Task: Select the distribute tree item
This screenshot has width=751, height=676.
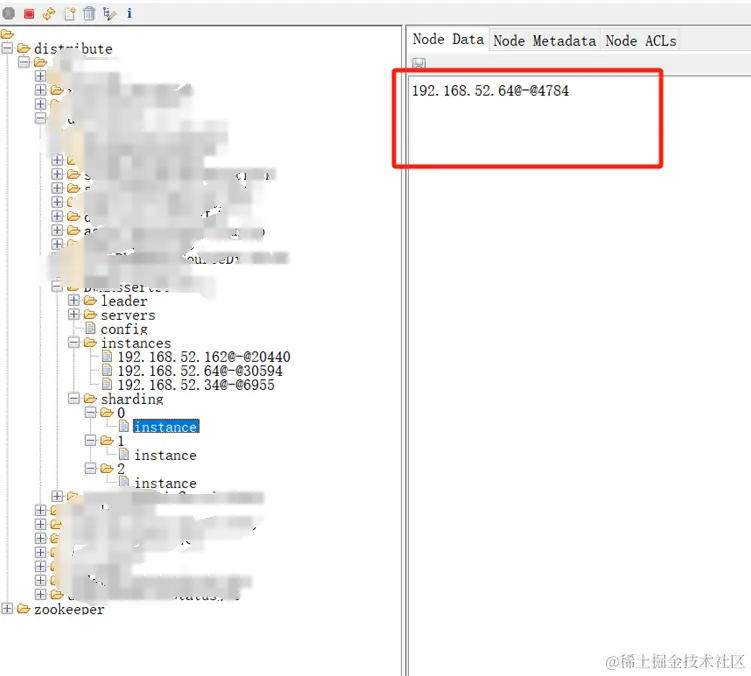Action: tap(73, 48)
